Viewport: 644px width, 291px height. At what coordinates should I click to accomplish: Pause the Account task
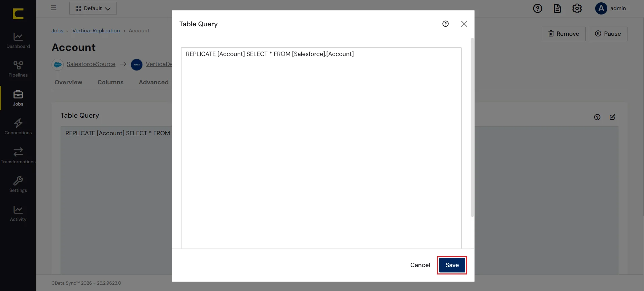608,34
